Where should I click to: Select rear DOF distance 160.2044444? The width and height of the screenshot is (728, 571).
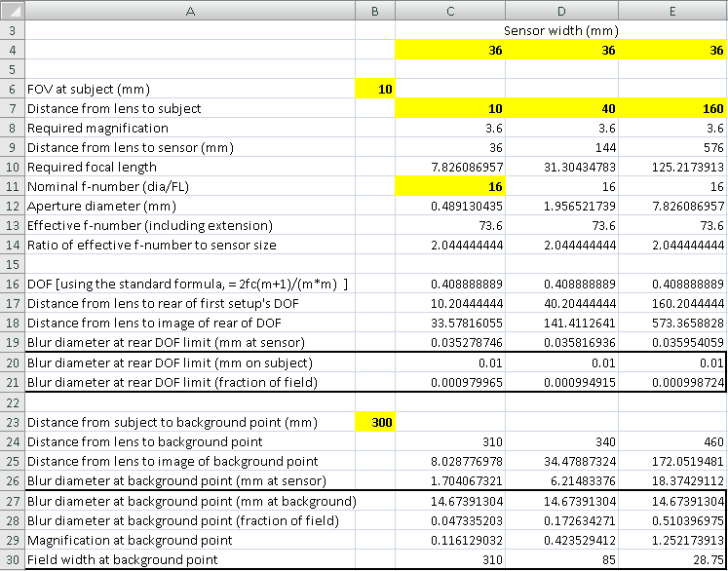tap(672, 303)
